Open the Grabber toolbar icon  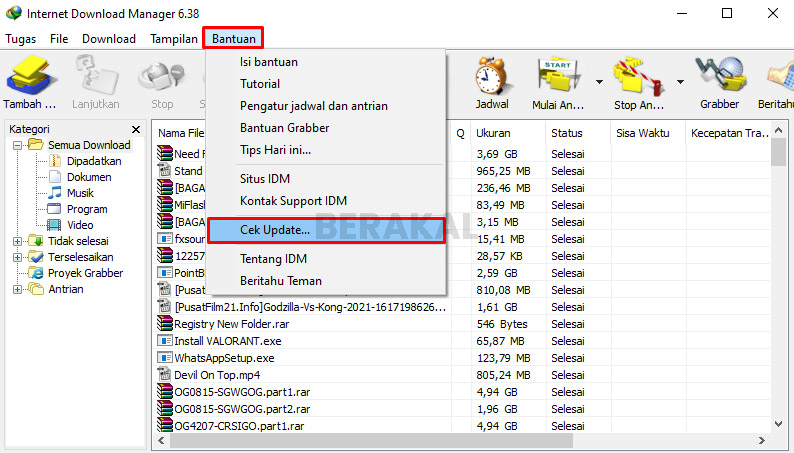point(720,76)
